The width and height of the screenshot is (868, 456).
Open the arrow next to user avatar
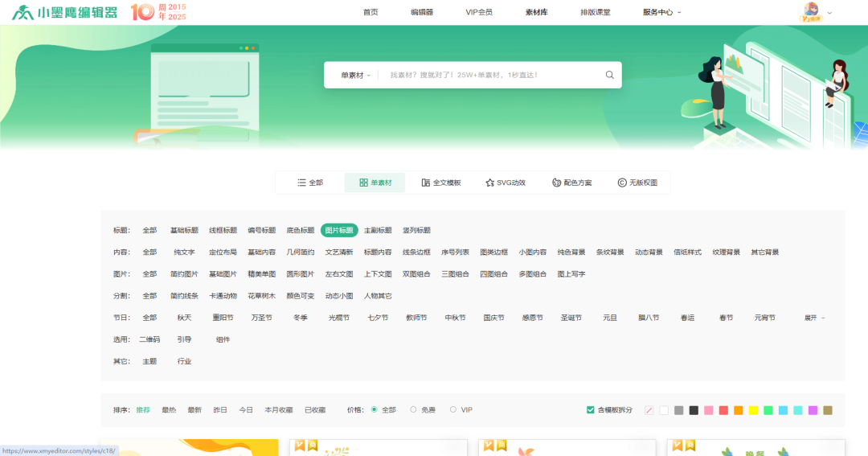click(829, 13)
